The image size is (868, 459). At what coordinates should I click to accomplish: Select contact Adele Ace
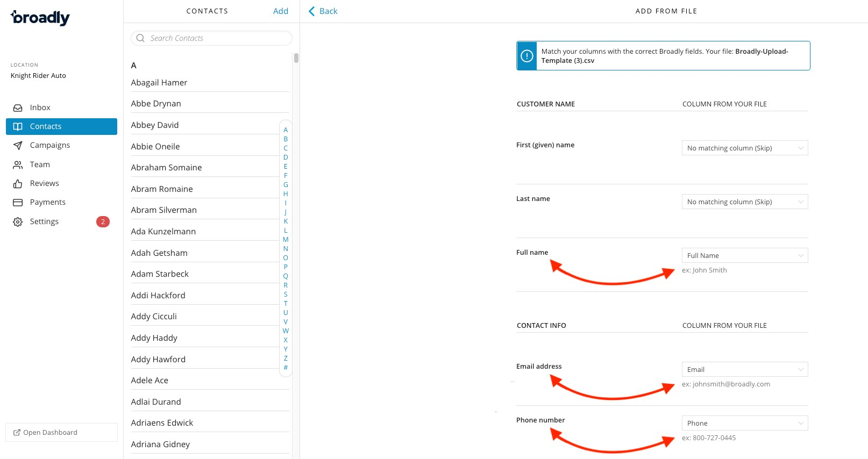coord(210,380)
